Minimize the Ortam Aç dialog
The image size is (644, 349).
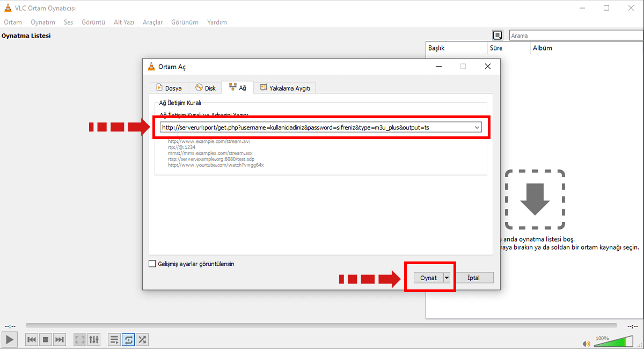coord(438,67)
